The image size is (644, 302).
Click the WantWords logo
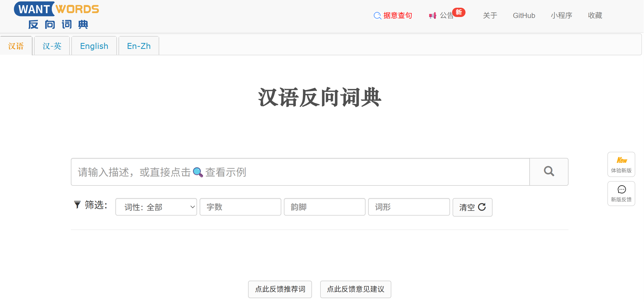point(56,15)
